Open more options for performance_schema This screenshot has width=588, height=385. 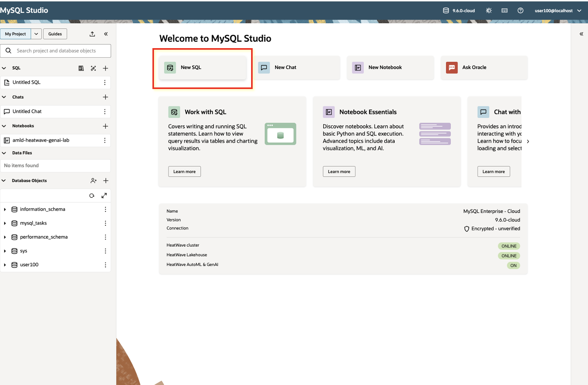[105, 237]
